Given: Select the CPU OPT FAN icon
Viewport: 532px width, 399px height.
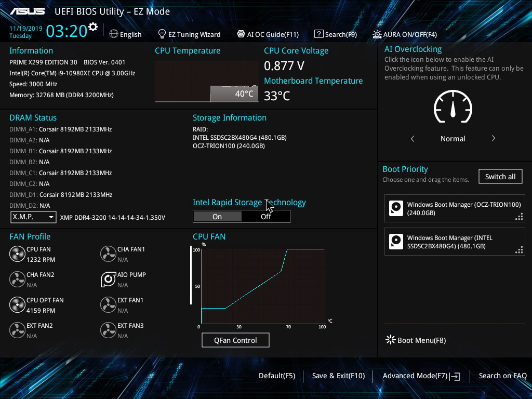Looking at the screenshot, I should coord(17,304).
